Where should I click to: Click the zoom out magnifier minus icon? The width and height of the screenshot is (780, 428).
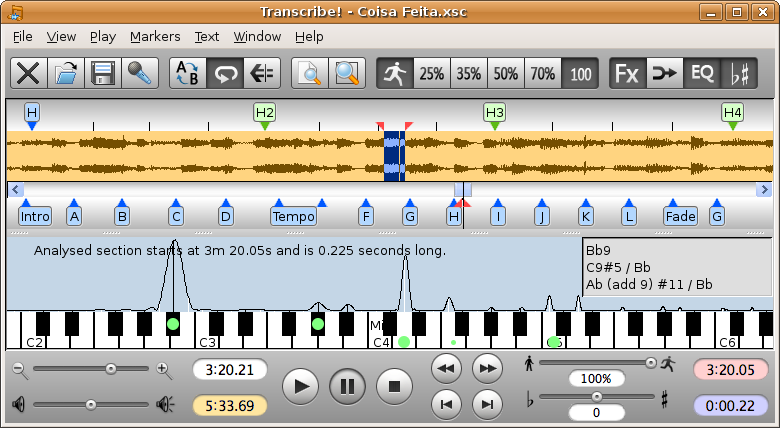click(x=19, y=370)
